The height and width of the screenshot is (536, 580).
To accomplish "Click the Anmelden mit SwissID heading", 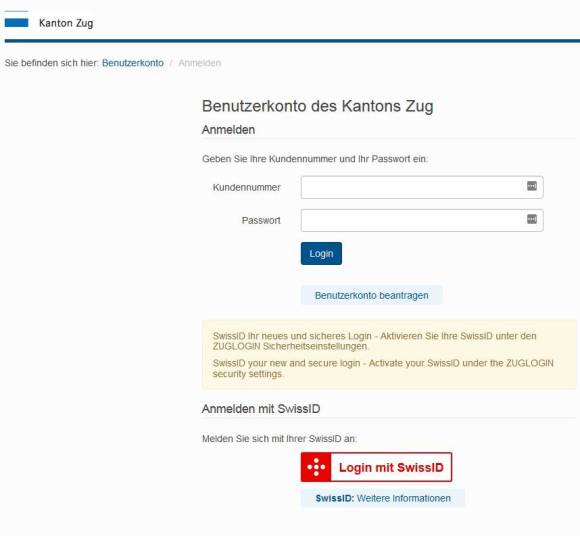I will coord(261,409).
